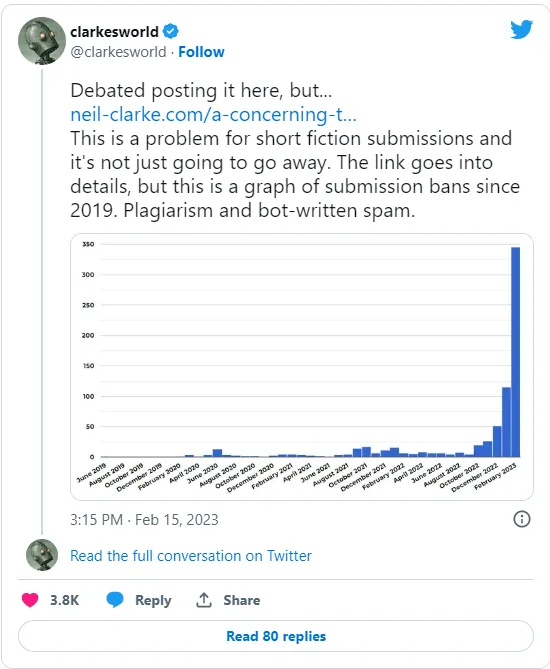Screen dimensions: 550x669
Task: Click the Reply text label
Action: click(153, 600)
